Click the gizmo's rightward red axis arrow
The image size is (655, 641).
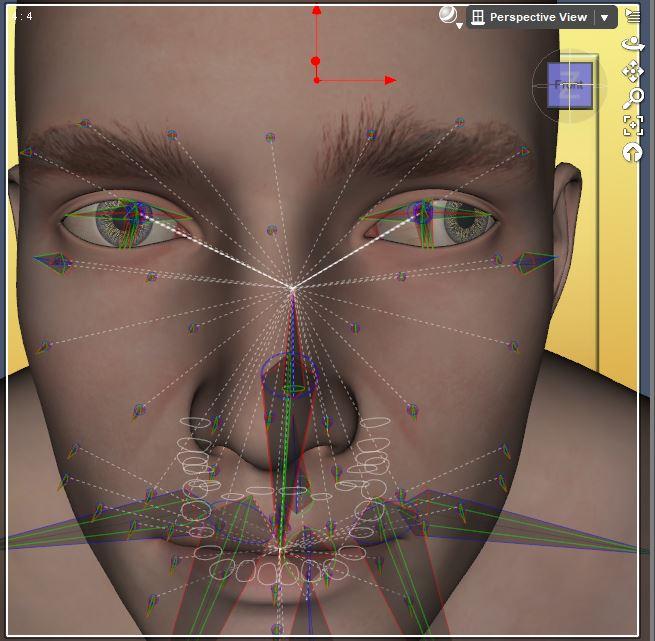[390, 80]
